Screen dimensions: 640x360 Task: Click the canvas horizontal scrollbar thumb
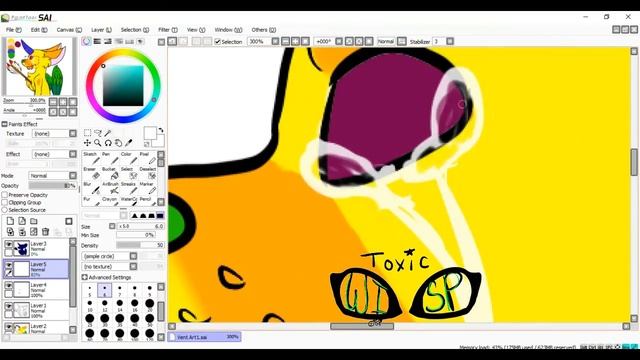pos(362,326)
